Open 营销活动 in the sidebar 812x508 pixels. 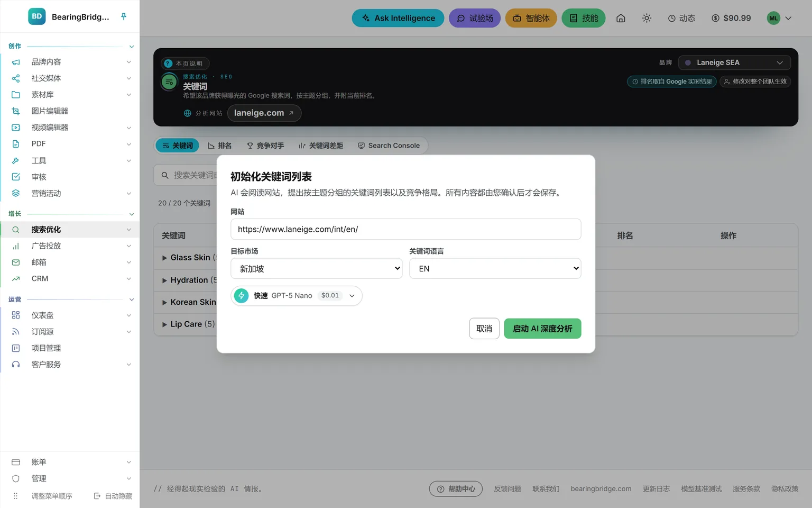(70, 193)
